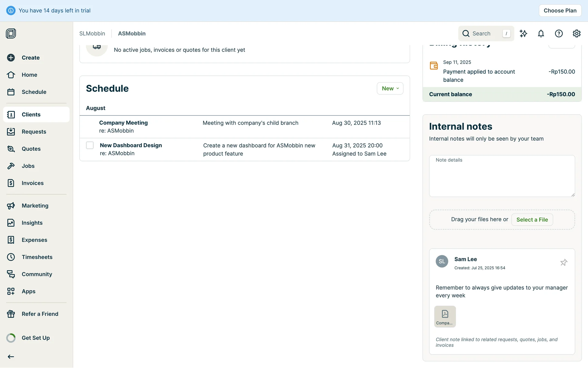This screenshot has height=368, width=588.
Task: Collapse the sidebar with the arrow icon
Action: (x=11, y=357)
